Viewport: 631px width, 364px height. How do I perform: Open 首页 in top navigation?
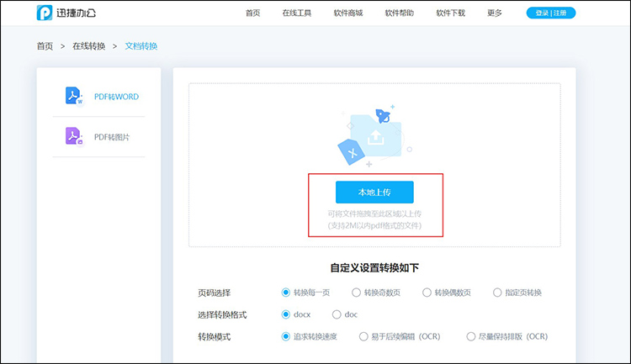coord(252,13)
